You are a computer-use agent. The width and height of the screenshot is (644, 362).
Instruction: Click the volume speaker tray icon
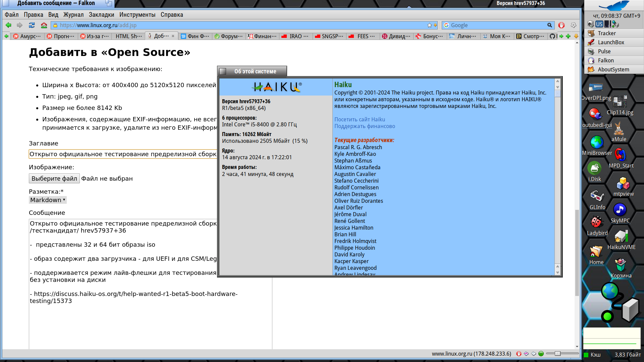click(x=591, y=24)
